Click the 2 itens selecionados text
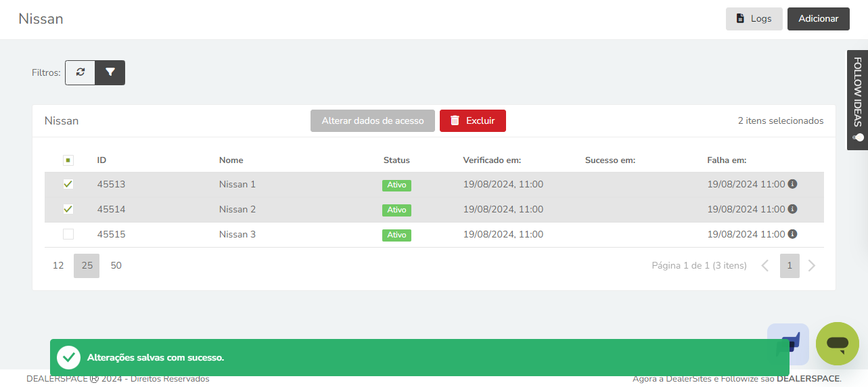868x387 pixels. tap(781, 120)
